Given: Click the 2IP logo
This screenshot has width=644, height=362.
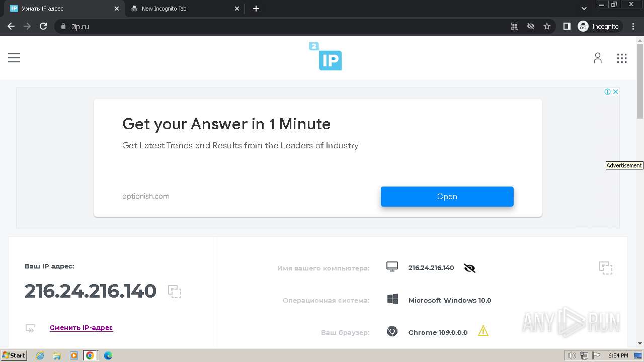Looking at the screenshot, I should tap(326, 56).
